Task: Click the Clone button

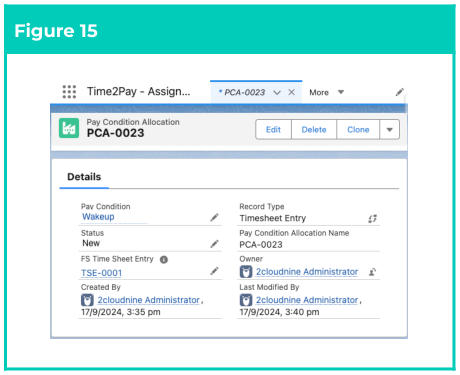Action: (358, 130)
